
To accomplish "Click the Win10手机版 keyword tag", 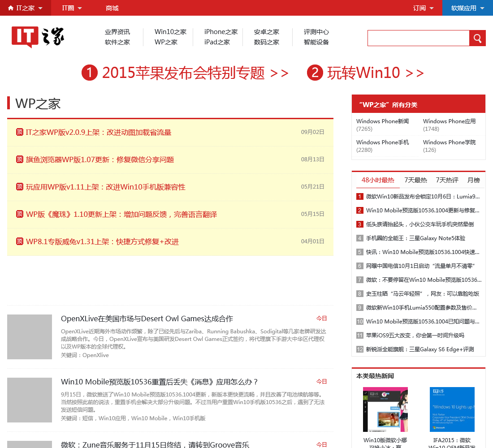I will click(x=189, y=418).
